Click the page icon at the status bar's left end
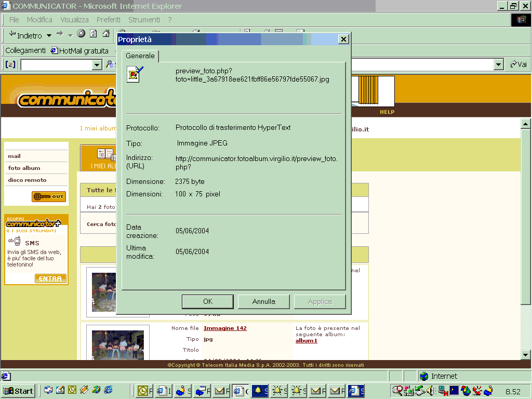This screenshot has width=532, height=399. (x=6, y=376)
